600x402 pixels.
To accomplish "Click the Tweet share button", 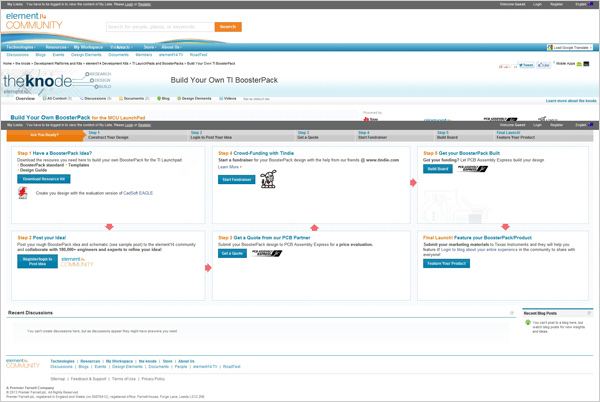I will pyautogui.click(x=526, y=65).
